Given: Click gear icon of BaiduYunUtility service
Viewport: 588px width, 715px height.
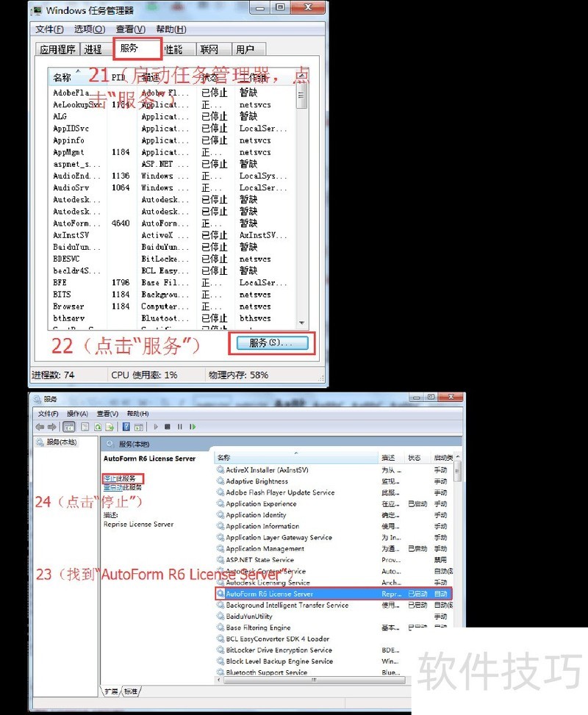Looking at the screenshot, I should click(220, 616).
